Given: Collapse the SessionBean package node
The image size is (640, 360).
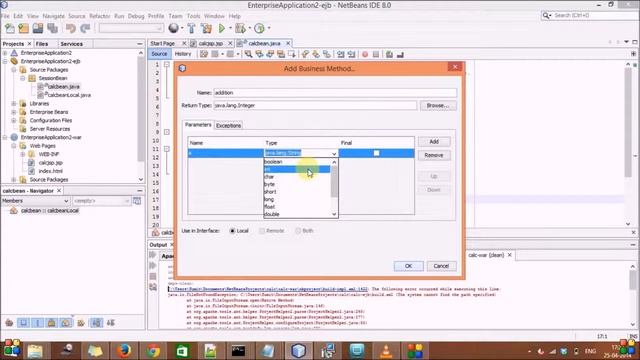Looking at the screenshot, I should point(23,78).
